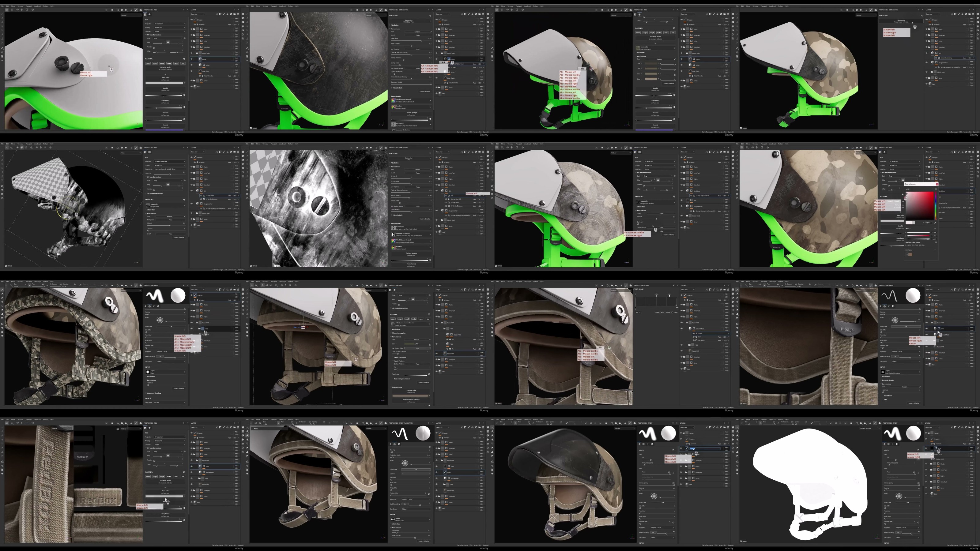Image resolution: width=980 pixels, height=551 pixels.
Task: Top-left screenshot: click the Base color swatch bar
Action: [164, 83]
